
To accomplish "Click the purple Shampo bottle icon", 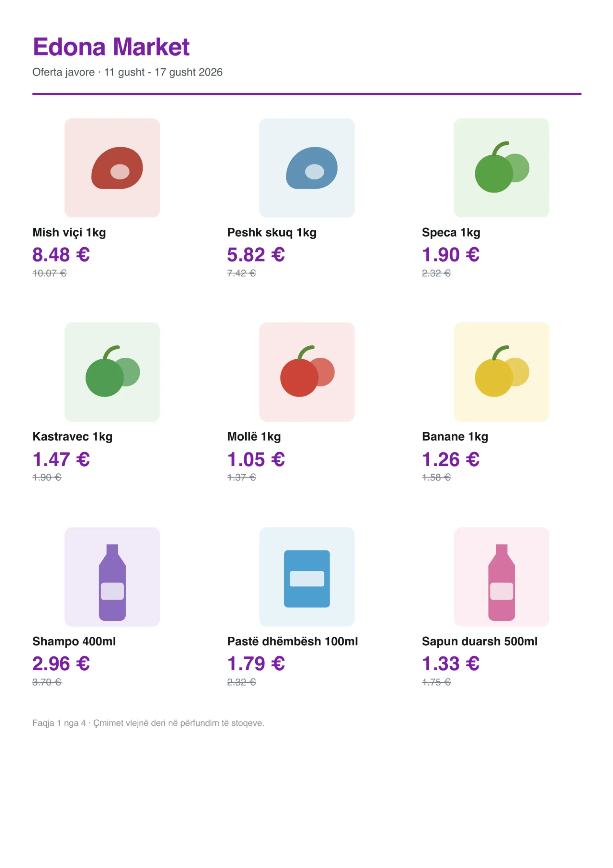I will tap(112, 577).
